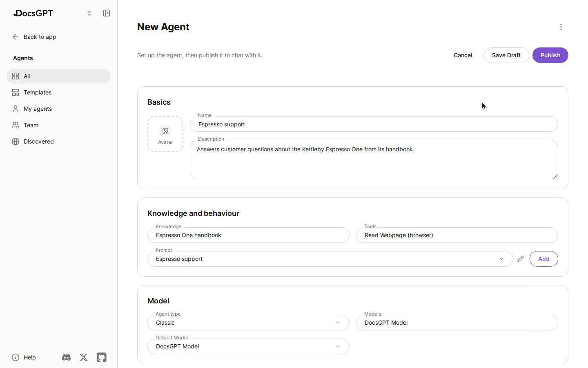Open the Templates icon in sidebar
This screenshot has height=368, width=588.
pyautogui.click(x=16, y=92)
